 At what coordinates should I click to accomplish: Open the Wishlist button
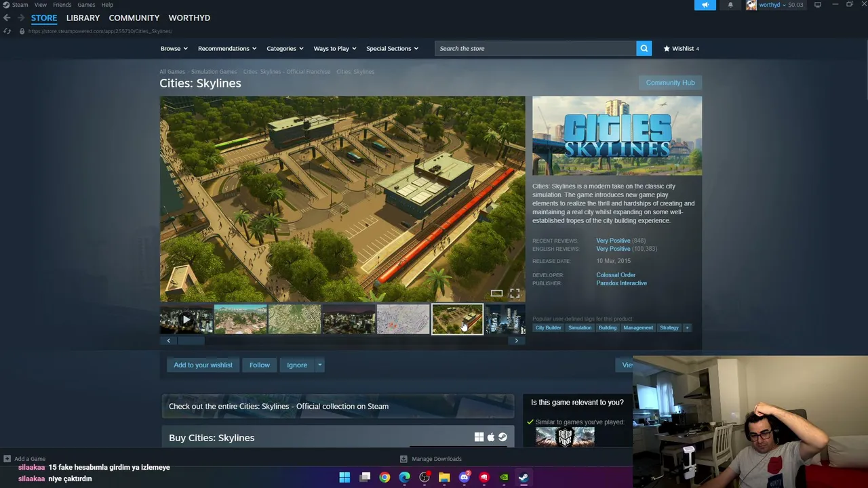click(x=681, y=48)
